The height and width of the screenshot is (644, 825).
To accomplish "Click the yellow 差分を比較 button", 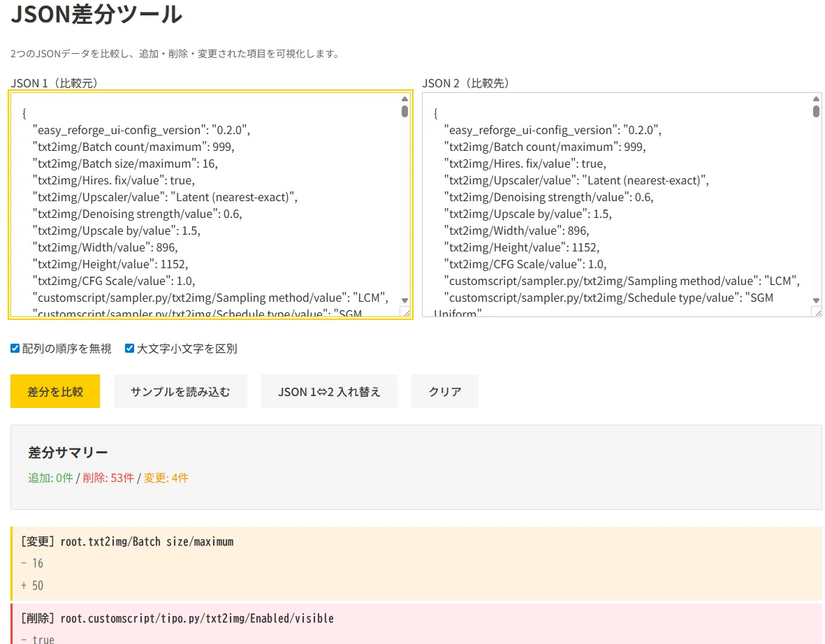I will pyautogui.click(x=55, y=391).
